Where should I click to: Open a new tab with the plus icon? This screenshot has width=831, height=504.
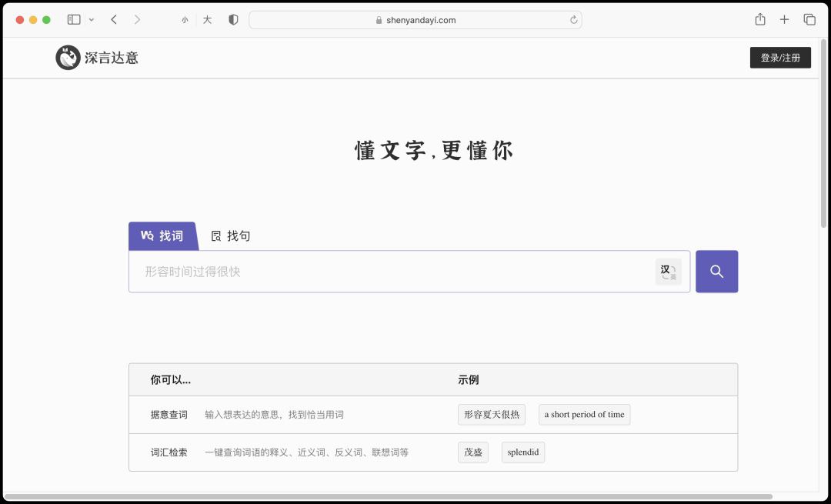783,19
